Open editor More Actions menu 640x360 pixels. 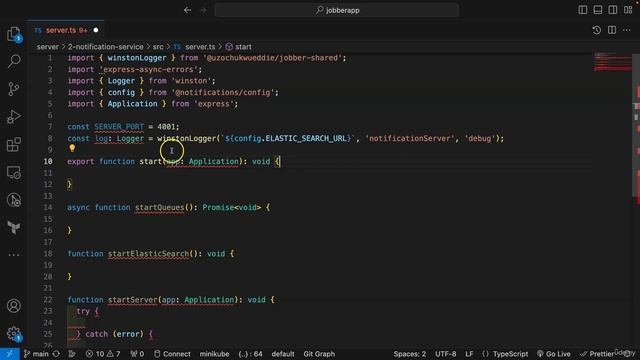coord(627,30)
